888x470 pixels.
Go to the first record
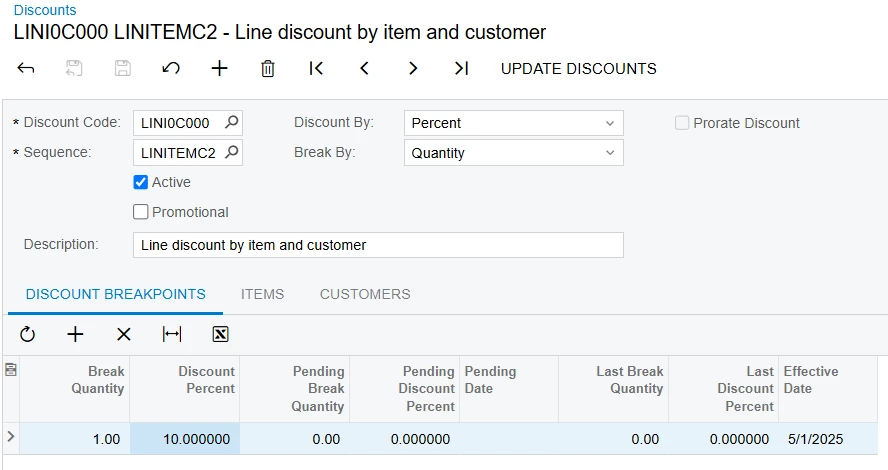click(316, 69)
